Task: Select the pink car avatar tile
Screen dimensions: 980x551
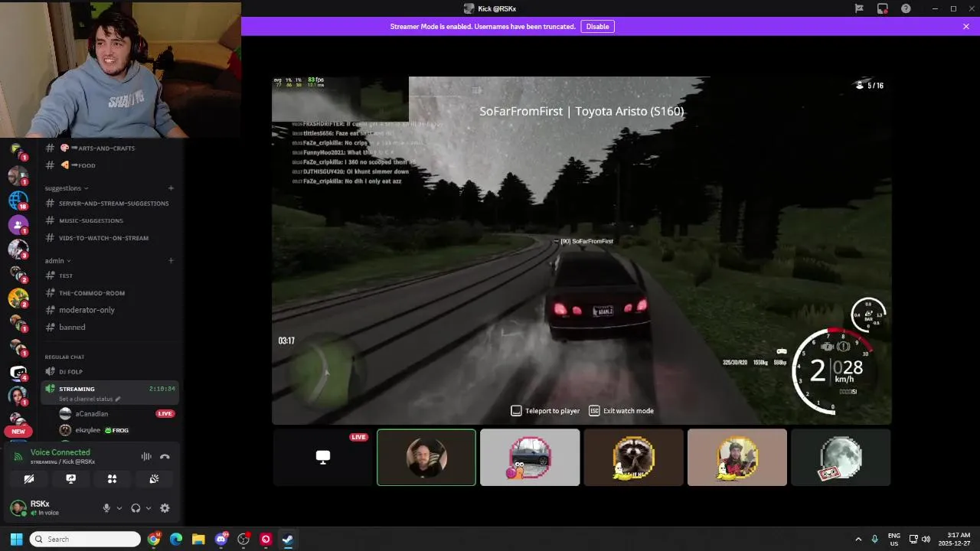Action: pyautogui.click(x=530, y=457)
